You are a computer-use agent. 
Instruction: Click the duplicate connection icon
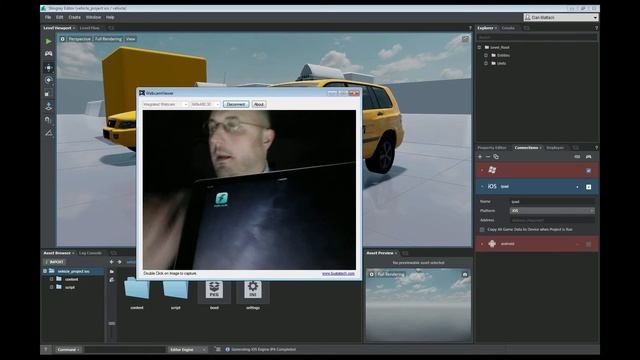(x=496, y=157)
